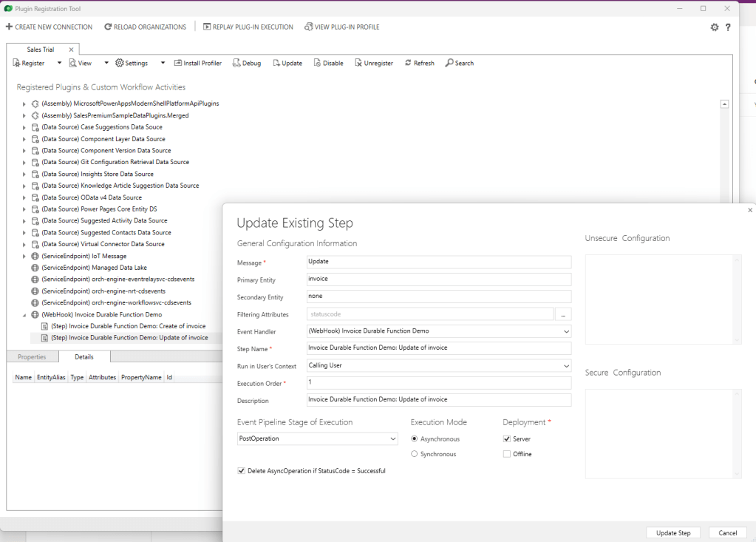Viewport: 756px width, 542px height.
Task: Click Install Profiler in the toolbar
Action: tap(197, 63)
